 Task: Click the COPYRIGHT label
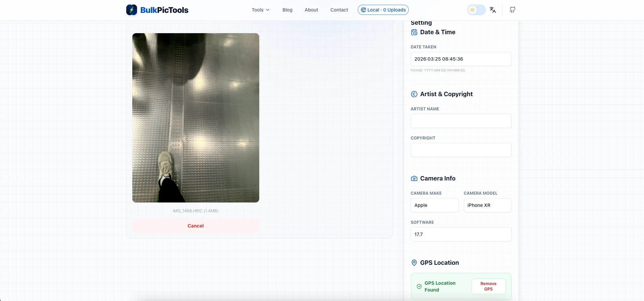click(423, 138)
